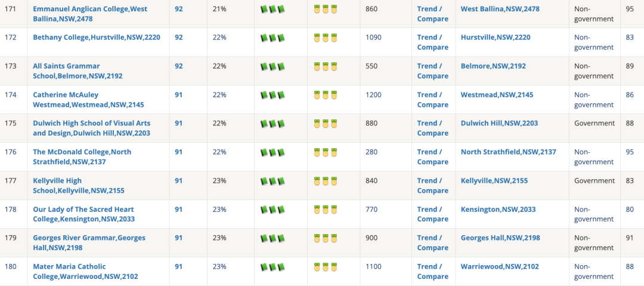Click gold medal icons in Mater Maria Catholic row
The image size is (644, 286).
(x=326, y=267)
